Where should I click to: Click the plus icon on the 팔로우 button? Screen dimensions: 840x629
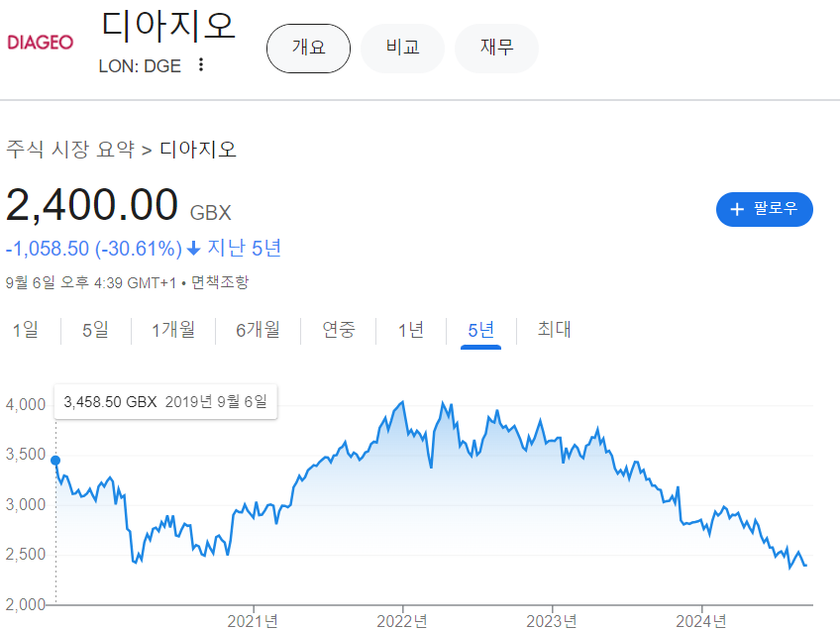coord(737,209)
